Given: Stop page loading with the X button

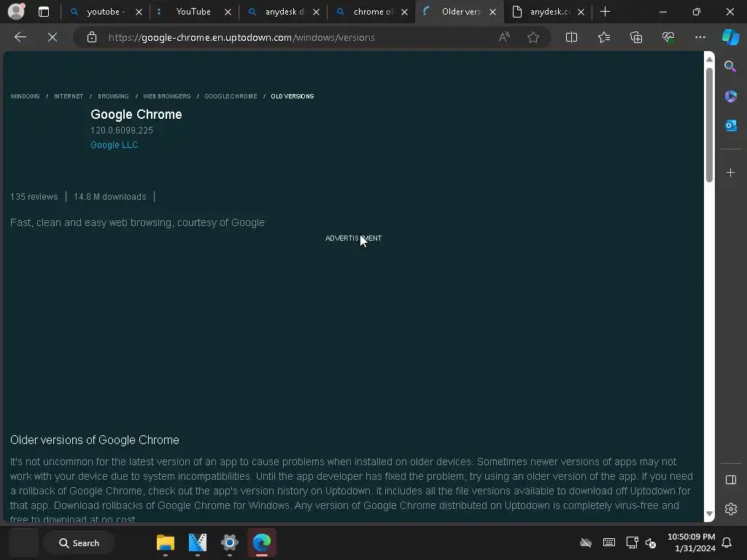Looking at the screenshot, I should [x=53, y=37].
